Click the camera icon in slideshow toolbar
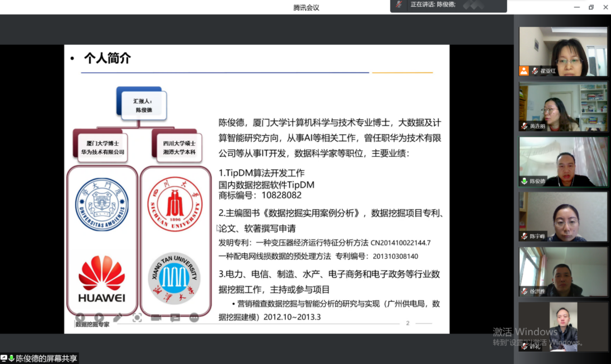Viewport: 611px width, 364px height. pos(156,318)
